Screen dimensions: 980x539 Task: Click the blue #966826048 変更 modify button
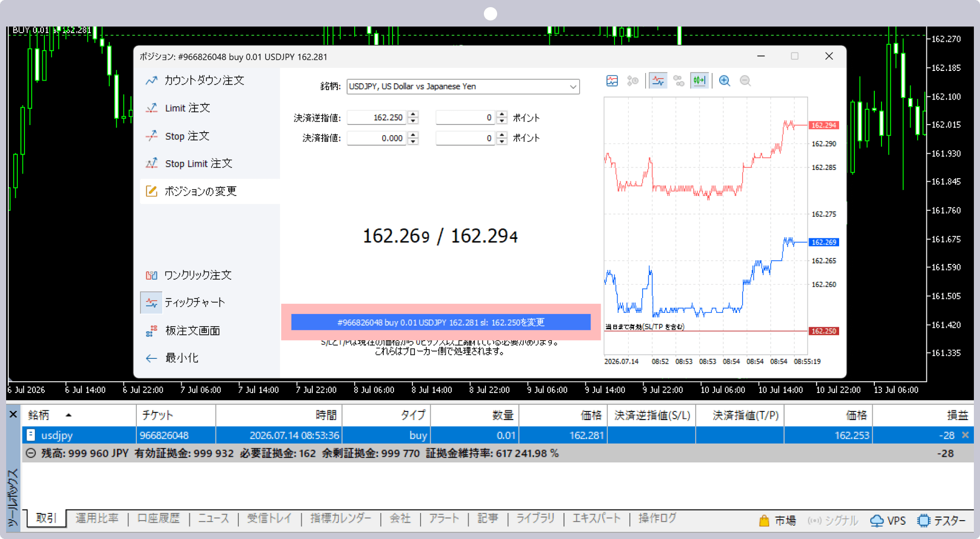441,323
